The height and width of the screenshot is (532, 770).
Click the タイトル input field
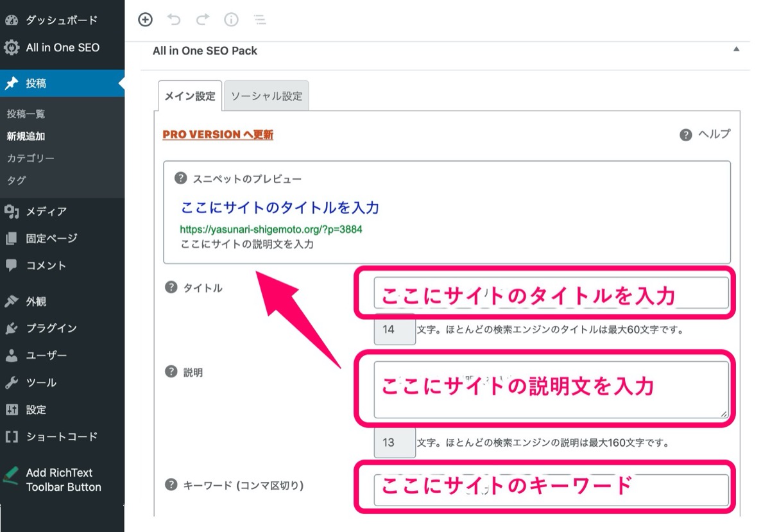[x=551, y=293]
